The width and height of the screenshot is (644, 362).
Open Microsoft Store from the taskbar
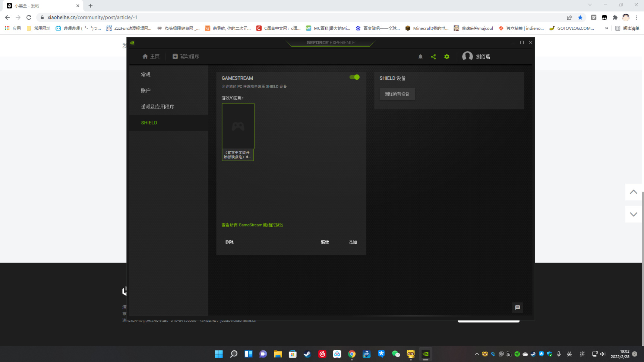pyautogui.click(x=293, y=354)
